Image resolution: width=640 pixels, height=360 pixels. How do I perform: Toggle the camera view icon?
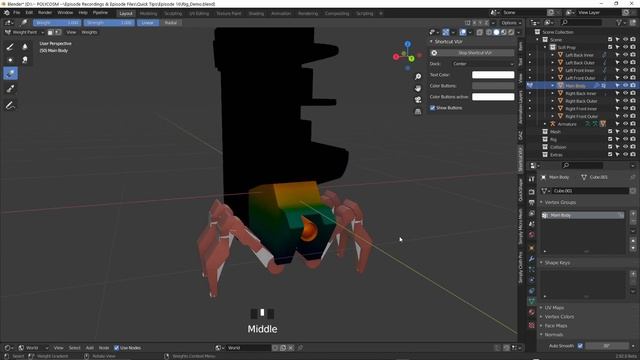click(418, 100)
